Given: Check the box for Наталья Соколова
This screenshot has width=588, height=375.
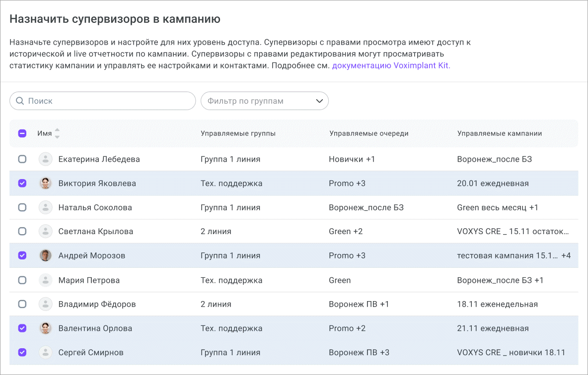Looking at the screenshot, I should 22,207.
